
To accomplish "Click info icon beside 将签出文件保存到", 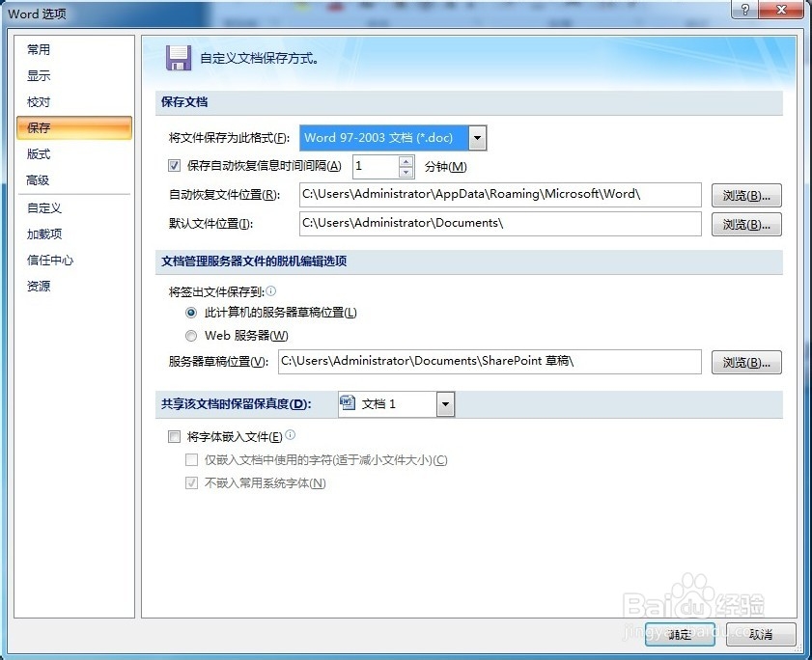I will pyautogui.click(x=271, y=290).
